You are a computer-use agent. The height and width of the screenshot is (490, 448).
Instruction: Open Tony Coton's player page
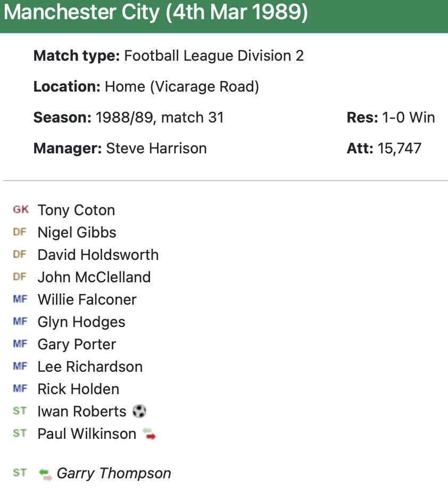click(76, 210)
